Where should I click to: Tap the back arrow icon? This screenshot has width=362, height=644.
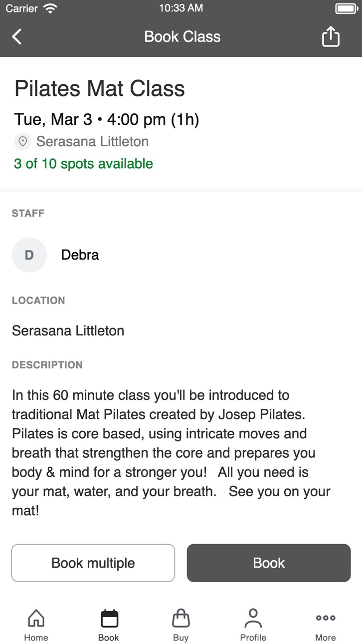pyautogui.click(x=17, y=36)
